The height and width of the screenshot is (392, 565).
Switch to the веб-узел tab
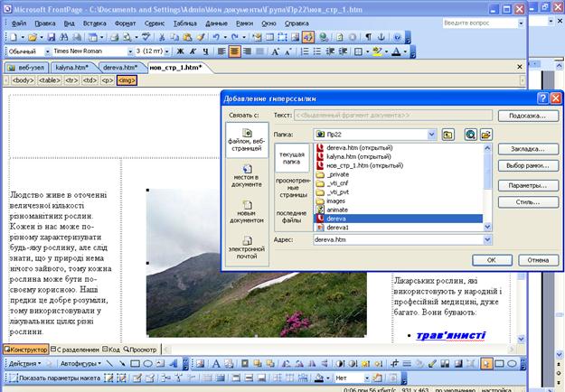point(26,68)
